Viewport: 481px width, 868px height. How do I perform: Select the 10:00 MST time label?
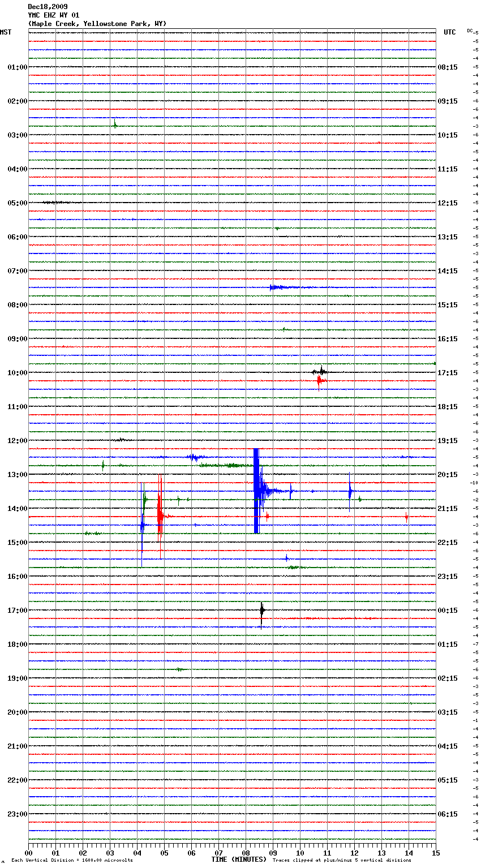coord(17,373)
